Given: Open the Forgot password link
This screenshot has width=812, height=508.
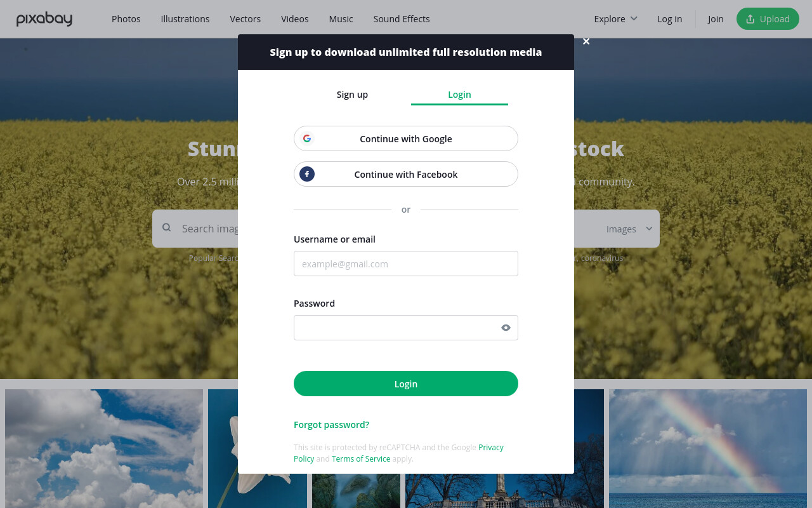Looking at the screenshot, I should pos(331,425).
